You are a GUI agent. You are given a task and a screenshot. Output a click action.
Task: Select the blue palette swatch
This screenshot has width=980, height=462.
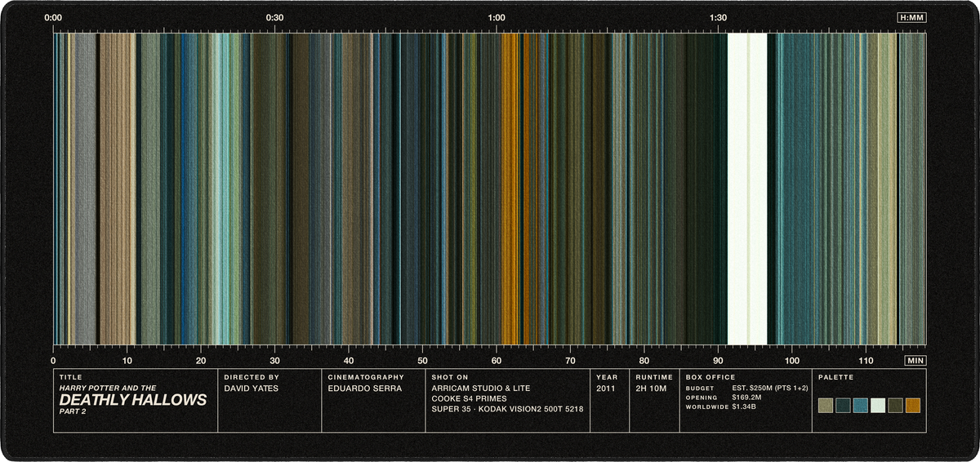click(861, 406)
